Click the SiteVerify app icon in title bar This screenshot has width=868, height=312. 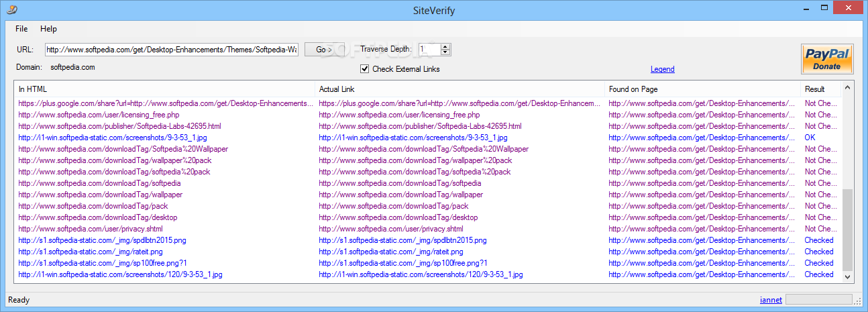tap(12, 9)
